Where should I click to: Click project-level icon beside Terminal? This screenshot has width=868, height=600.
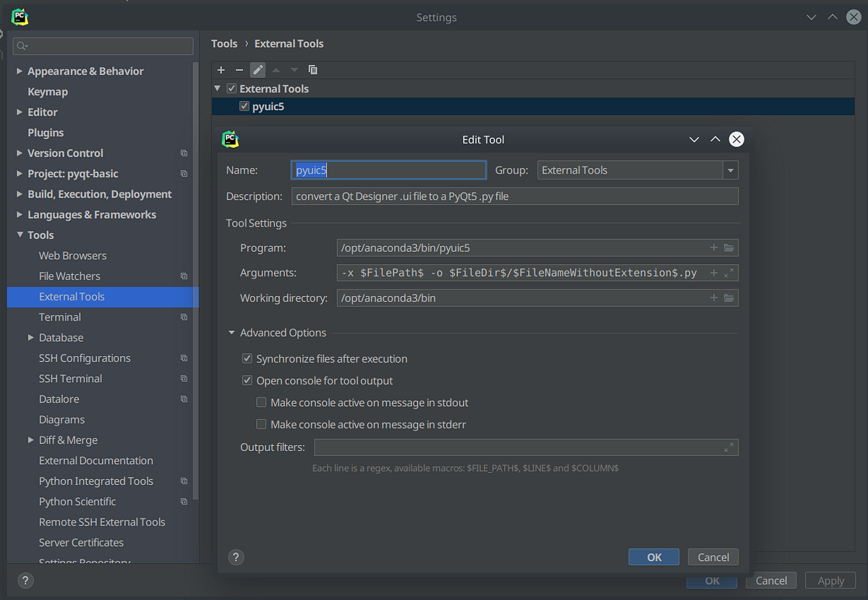pos(184,317)
